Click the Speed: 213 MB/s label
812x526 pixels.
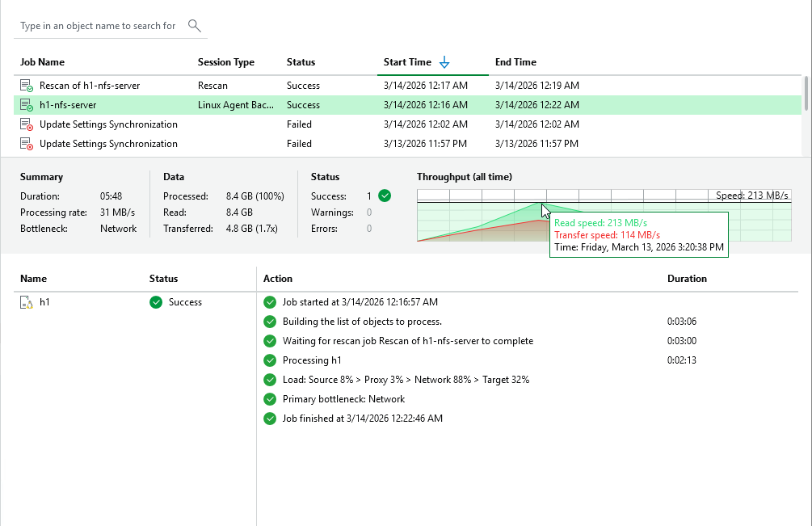click(752, 196)
